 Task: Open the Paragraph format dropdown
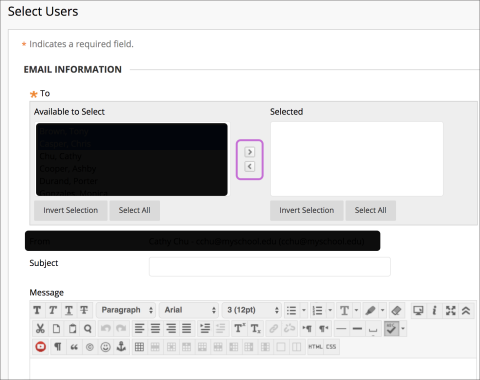tap(126, 310)
